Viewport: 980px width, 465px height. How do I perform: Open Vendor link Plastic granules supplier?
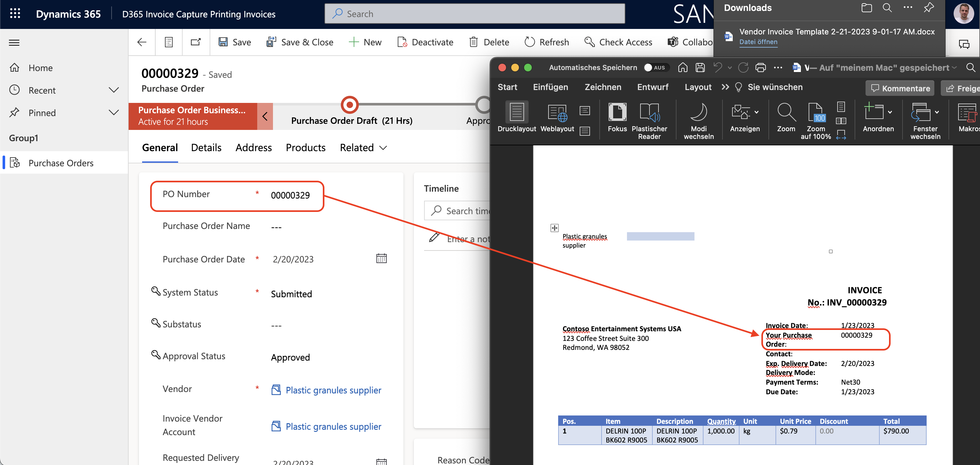(333, 390)
